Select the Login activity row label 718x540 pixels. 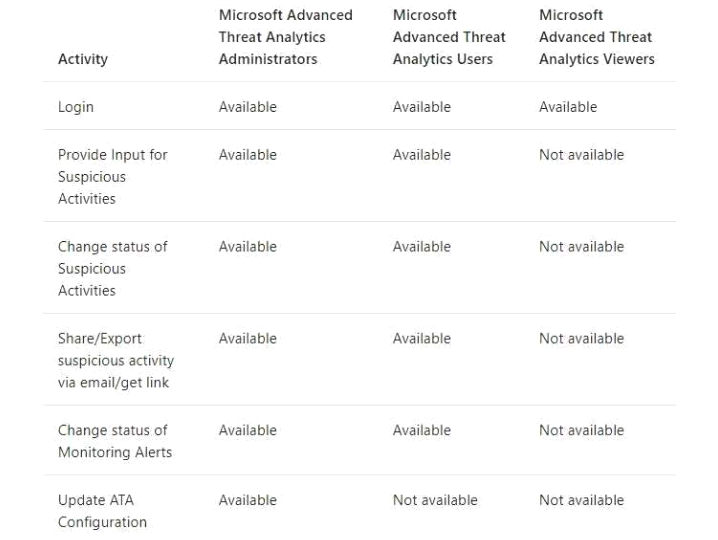coord(76,107)
